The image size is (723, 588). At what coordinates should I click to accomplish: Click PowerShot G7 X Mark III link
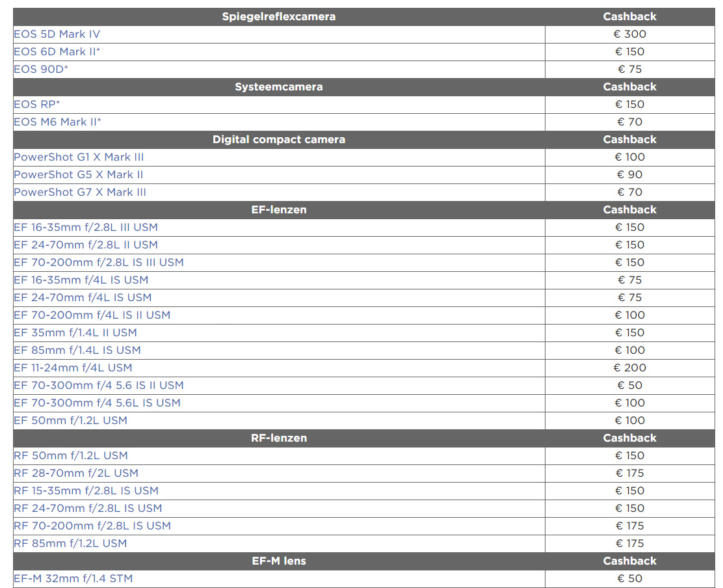(80, 193)
